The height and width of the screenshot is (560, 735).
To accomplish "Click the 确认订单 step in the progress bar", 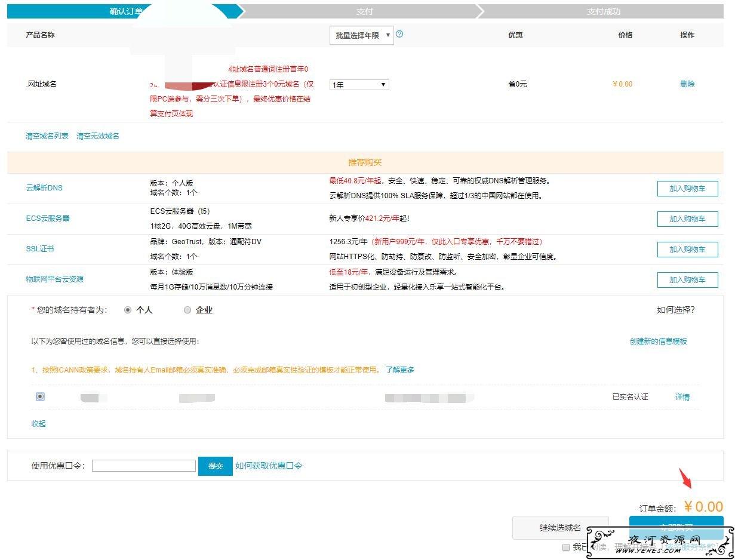I will [x=126, y=11].
